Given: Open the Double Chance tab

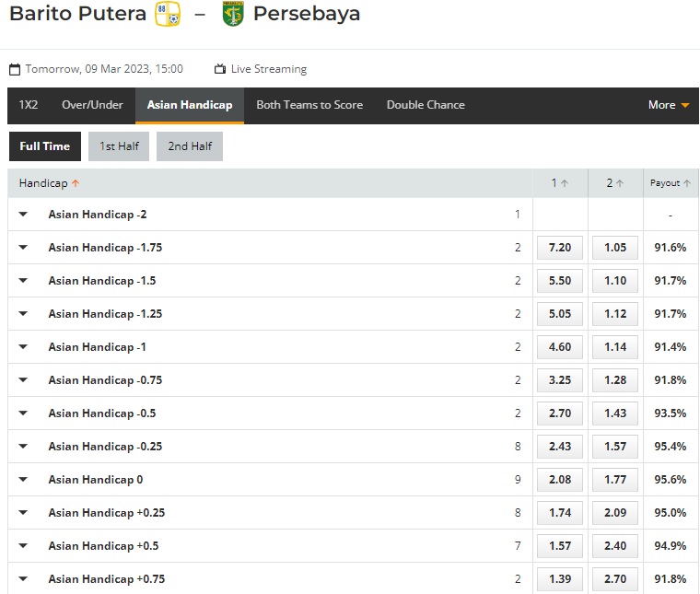Looking at the screenshot, I should click(426, 105).
